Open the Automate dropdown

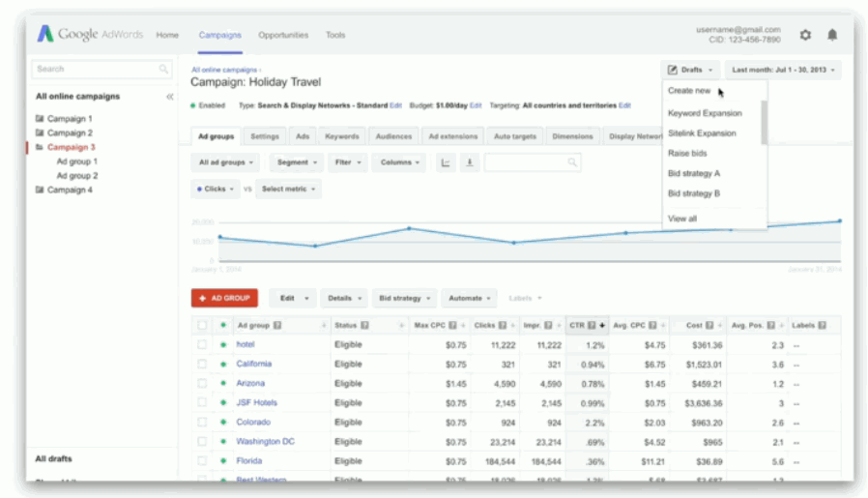[470, 298]
